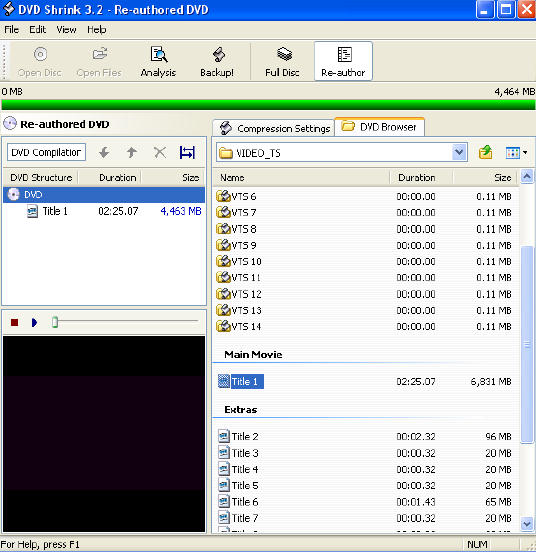
Task: Run Analysis from the toolbar
Action: tap(158, 62)
